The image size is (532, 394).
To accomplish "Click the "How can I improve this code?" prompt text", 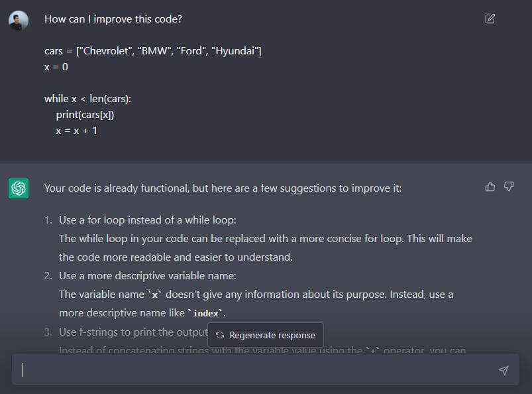I will pyautogui.click(x=113, y=19).
